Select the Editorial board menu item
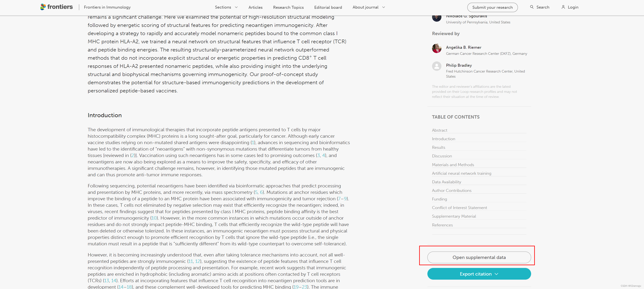 tap(328, 7)
